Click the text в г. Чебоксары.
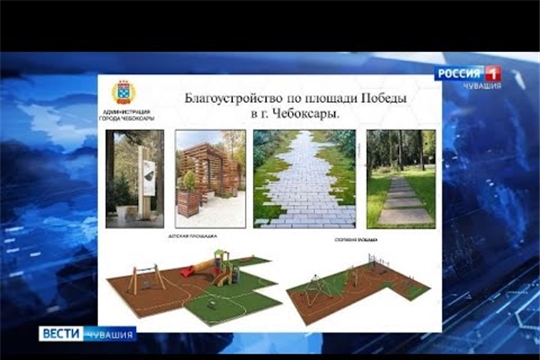 pos(295,114)
